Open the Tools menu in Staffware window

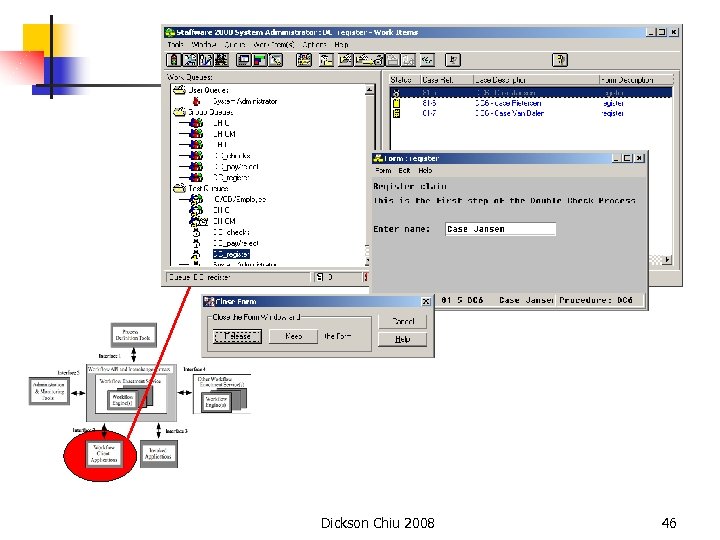point(175,45)
